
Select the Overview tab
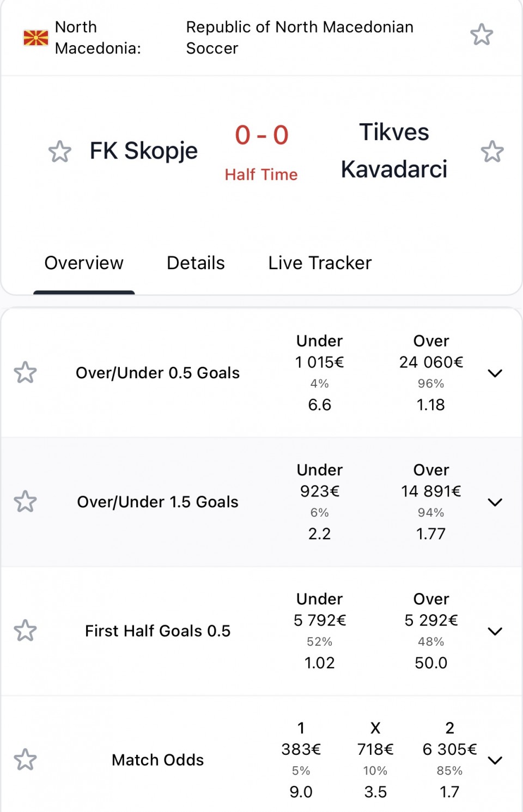(84, 263)
